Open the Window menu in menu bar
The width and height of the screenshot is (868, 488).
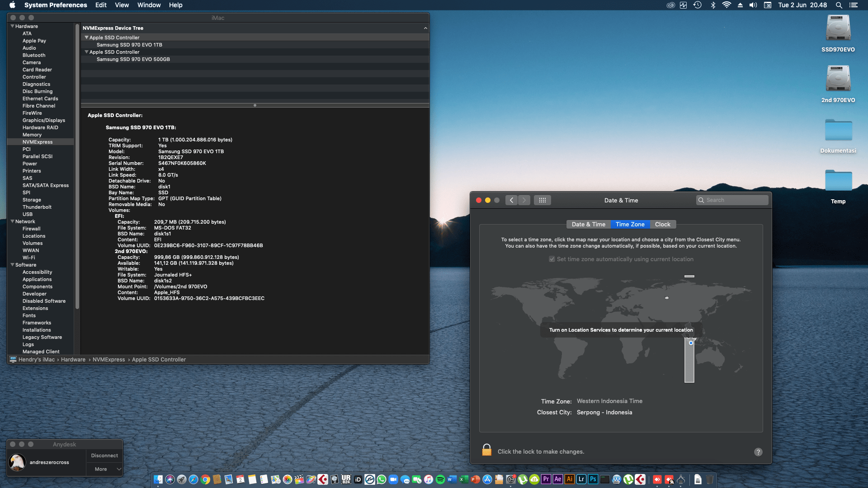pyautogui.click(x=149, y=5)
